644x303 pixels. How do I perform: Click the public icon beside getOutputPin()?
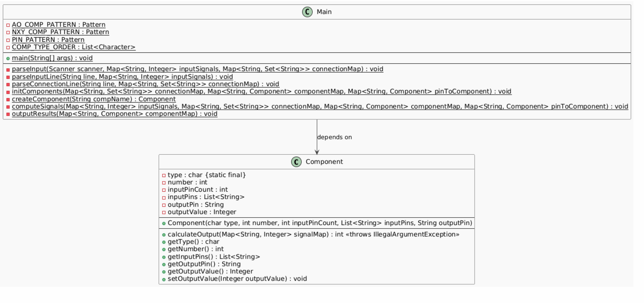tap(164, 264)
